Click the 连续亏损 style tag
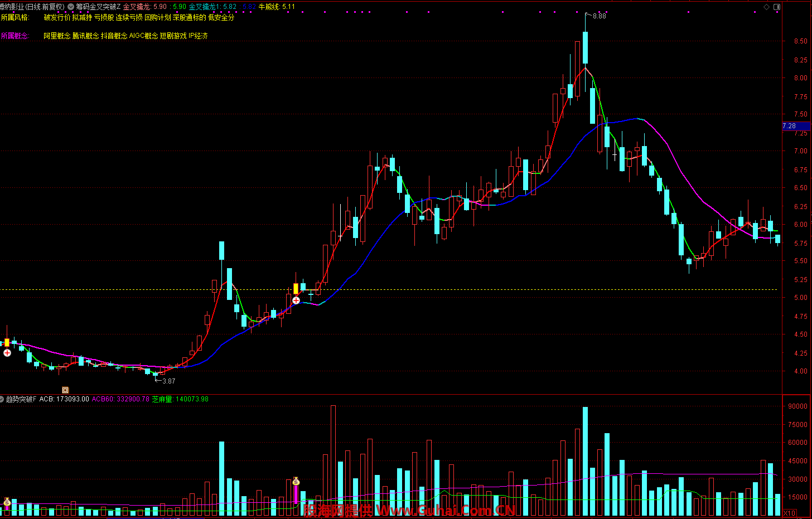Viewport: 812px width, 519px height. [x=129, y=17]
